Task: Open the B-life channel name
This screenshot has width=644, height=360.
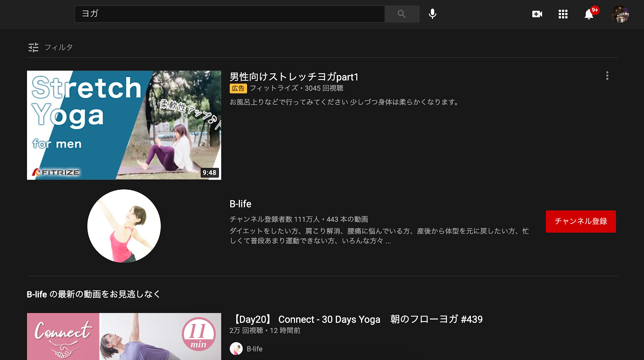Action: pos(240,204)
